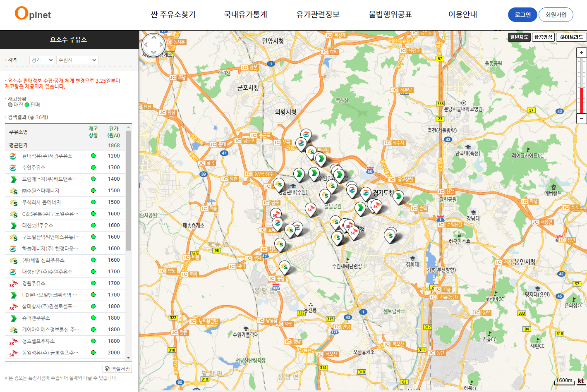Image resolution: width=587 pixels, height=392 pixels.
Task: Click S-Oil marker near 천천 IC
Action: click(280, 244)
